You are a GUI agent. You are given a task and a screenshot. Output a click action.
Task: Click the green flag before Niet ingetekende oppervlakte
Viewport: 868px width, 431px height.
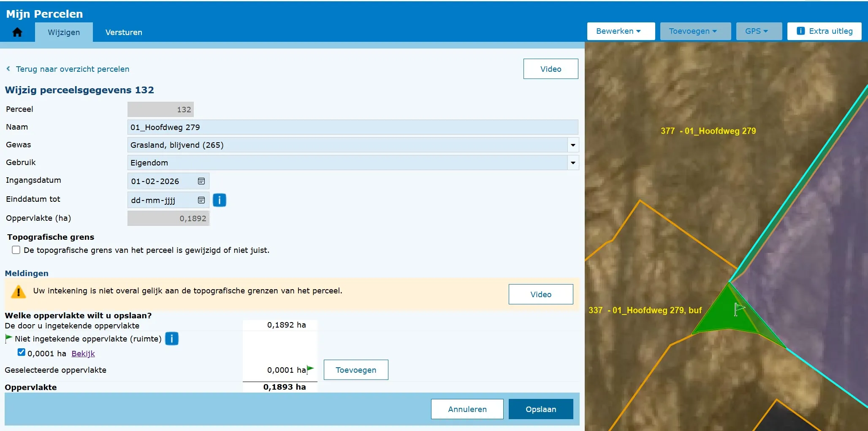[8, 338]
